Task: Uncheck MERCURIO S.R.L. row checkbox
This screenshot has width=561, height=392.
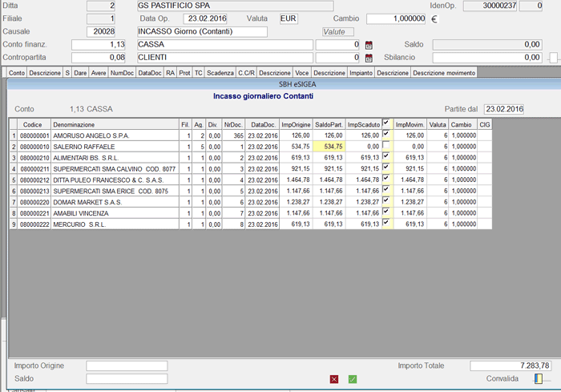Action: [386, 223]
